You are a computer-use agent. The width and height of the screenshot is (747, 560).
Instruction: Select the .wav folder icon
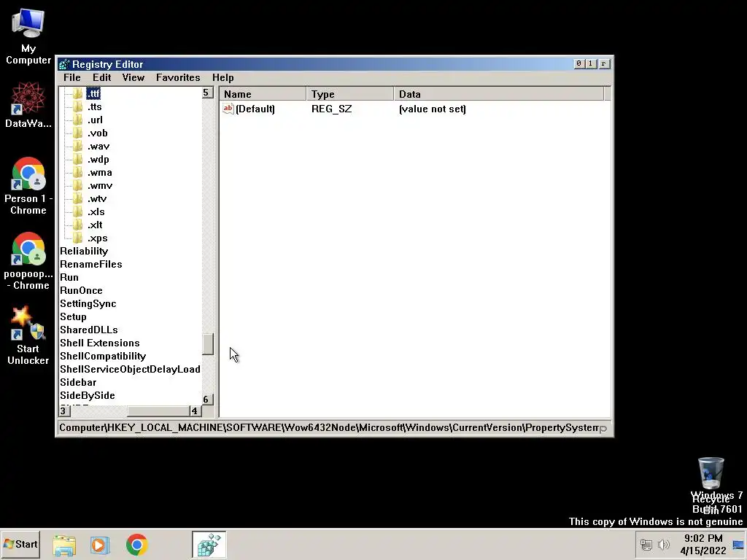pos(78,146)
